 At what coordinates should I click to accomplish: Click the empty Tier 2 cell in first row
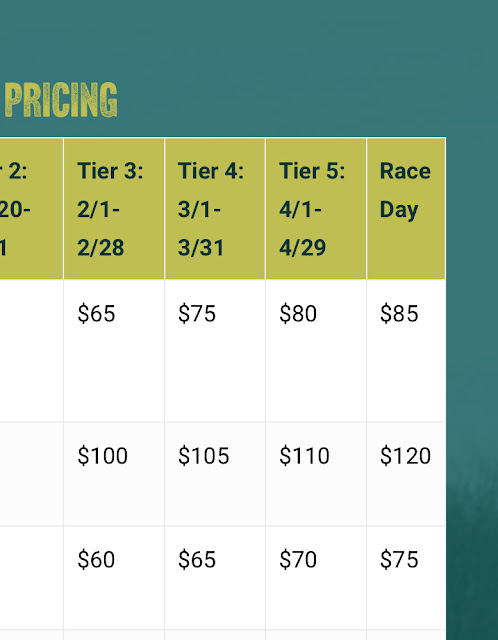click(31, 351)
